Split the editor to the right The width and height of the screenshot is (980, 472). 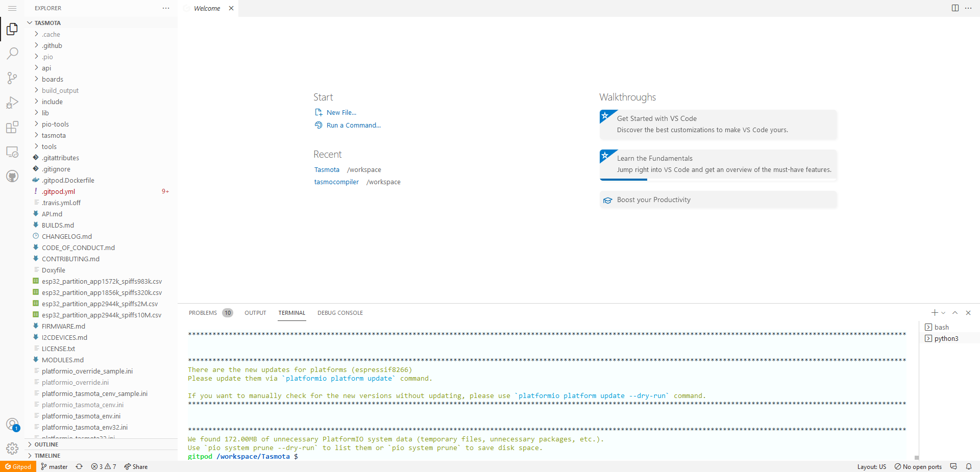click(955, 8)
